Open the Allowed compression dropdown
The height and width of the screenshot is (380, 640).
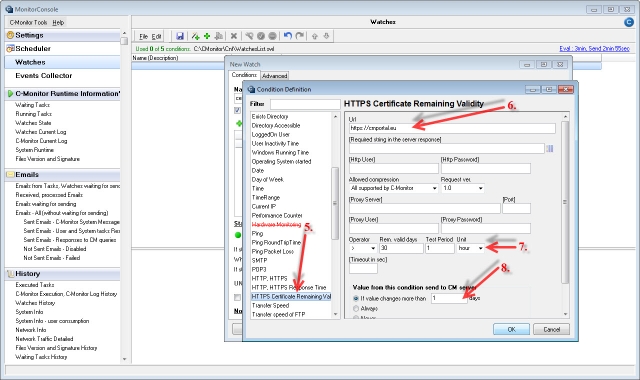(393, 188)
